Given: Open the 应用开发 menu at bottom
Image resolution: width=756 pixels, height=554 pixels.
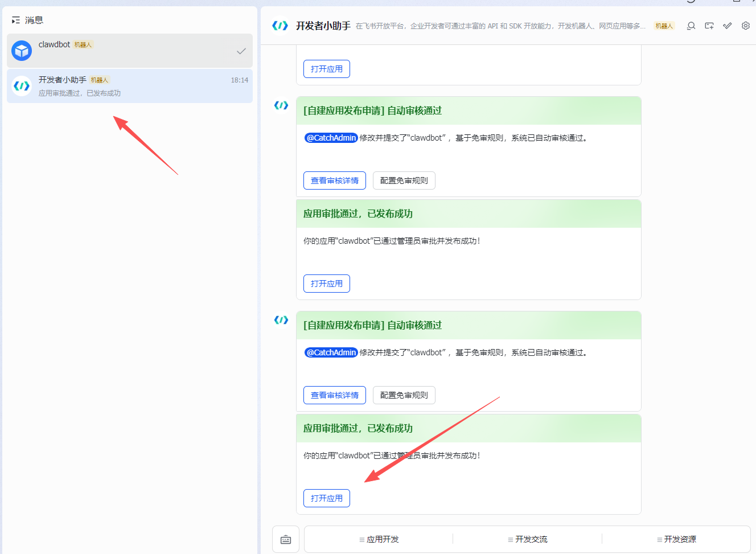Looking at the screenshot, I should [x=379, y=539].
